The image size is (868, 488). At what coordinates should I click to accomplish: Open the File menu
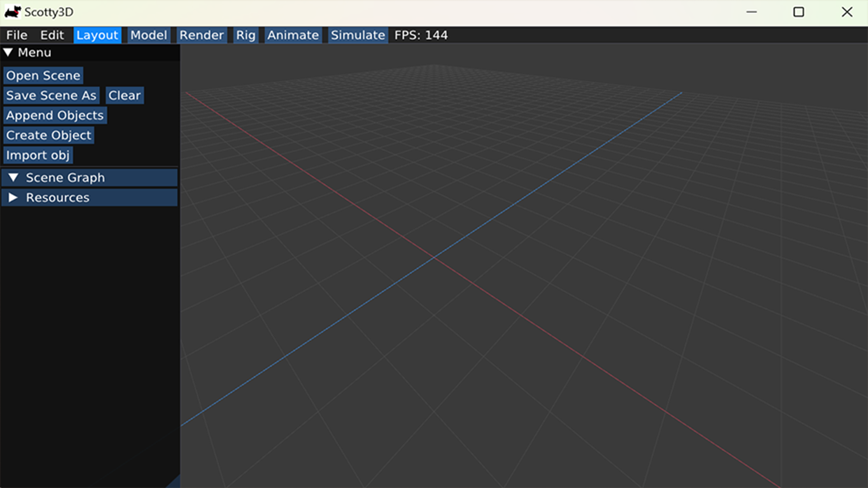coord(16,35)
